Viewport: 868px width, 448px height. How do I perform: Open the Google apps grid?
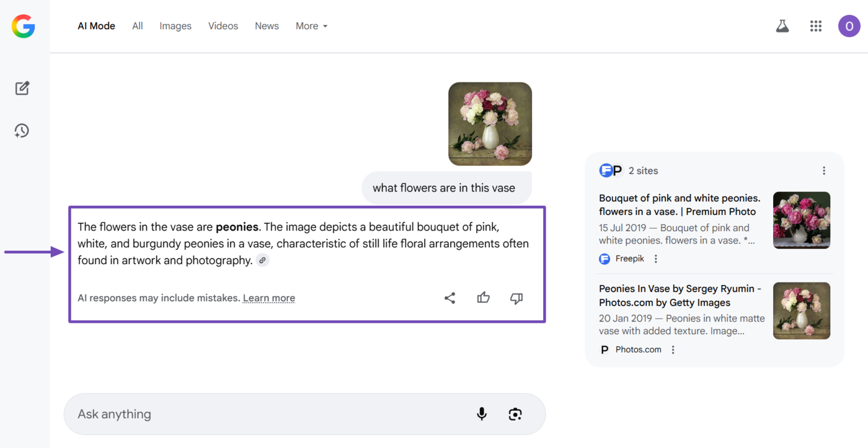pyautogui.click(x=816, y=26)
